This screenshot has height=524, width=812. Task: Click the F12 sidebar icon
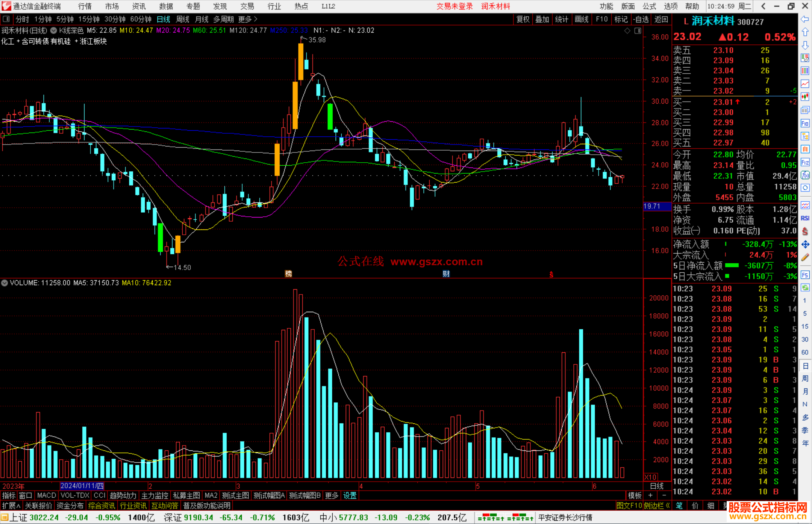(x=805, y=162)
